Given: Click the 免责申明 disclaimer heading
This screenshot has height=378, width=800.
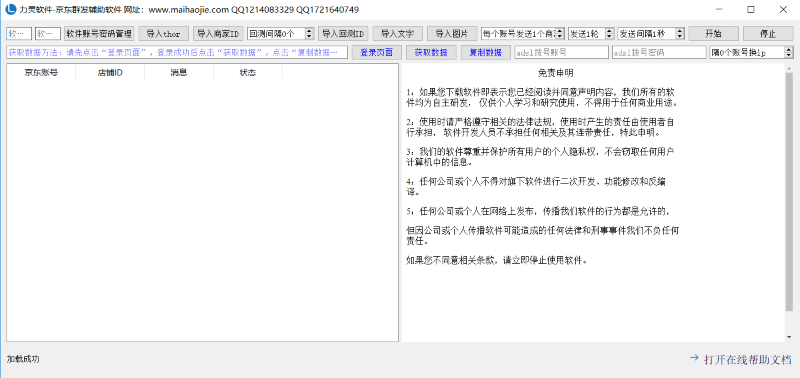Looking at the screenshot, I should [556, 73].
